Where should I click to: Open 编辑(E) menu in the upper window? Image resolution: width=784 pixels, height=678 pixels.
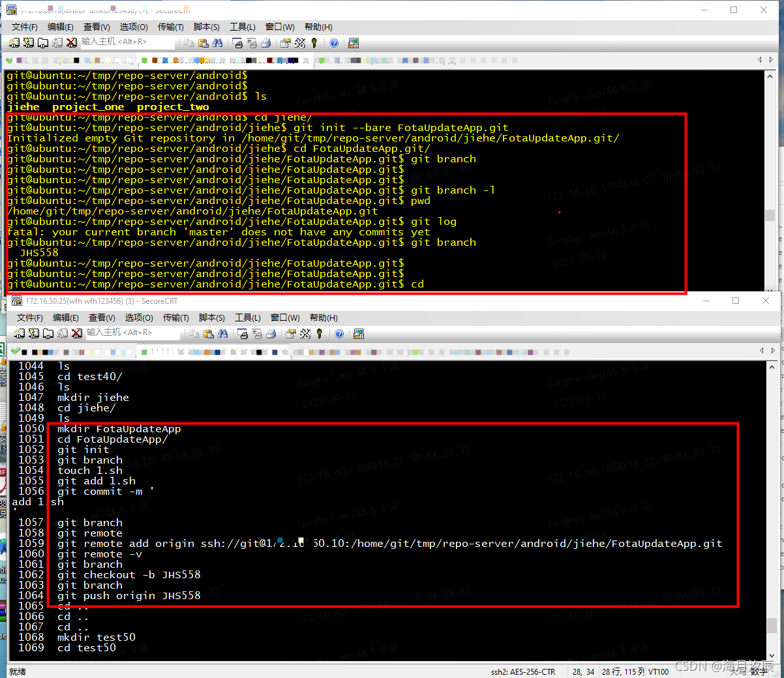[61, 27]
